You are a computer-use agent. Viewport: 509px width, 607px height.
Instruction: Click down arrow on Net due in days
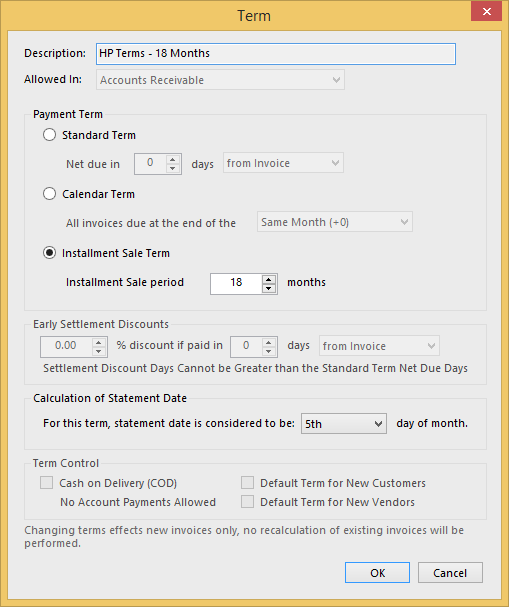coord(173,168)
